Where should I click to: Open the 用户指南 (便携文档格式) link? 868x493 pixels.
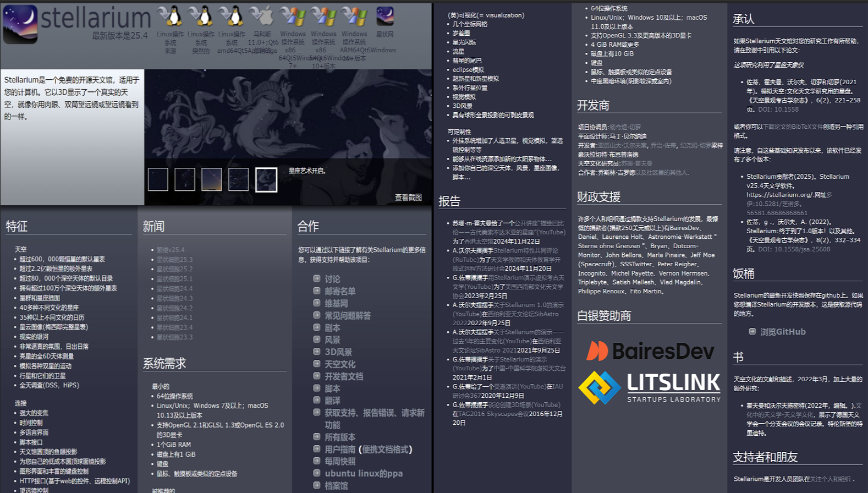[369, 449]
